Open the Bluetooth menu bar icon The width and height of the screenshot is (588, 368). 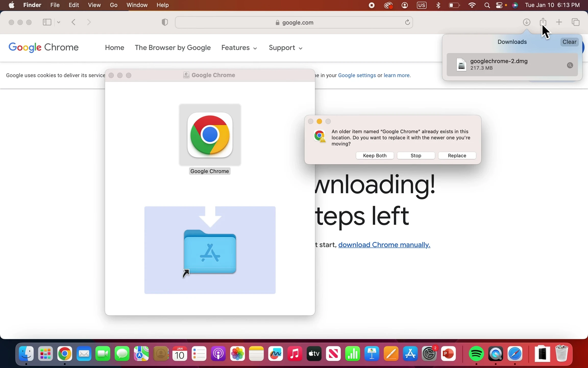[x=438, y=5]
